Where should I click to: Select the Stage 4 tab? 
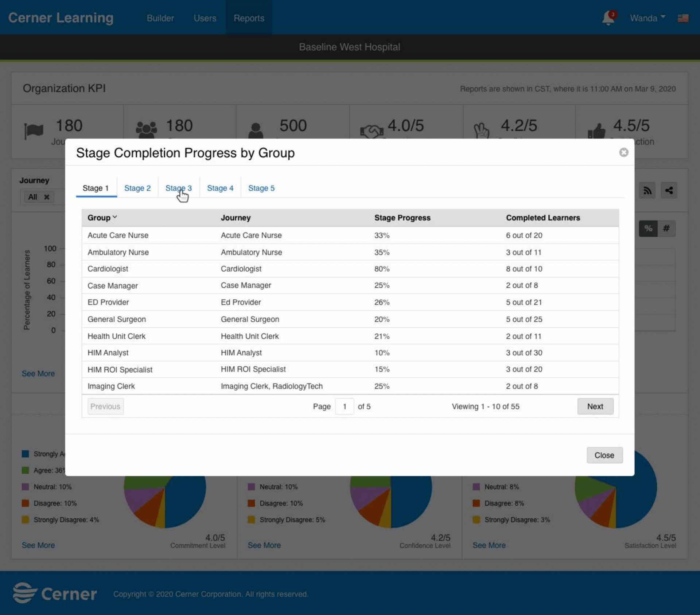(x=220, y=188)
